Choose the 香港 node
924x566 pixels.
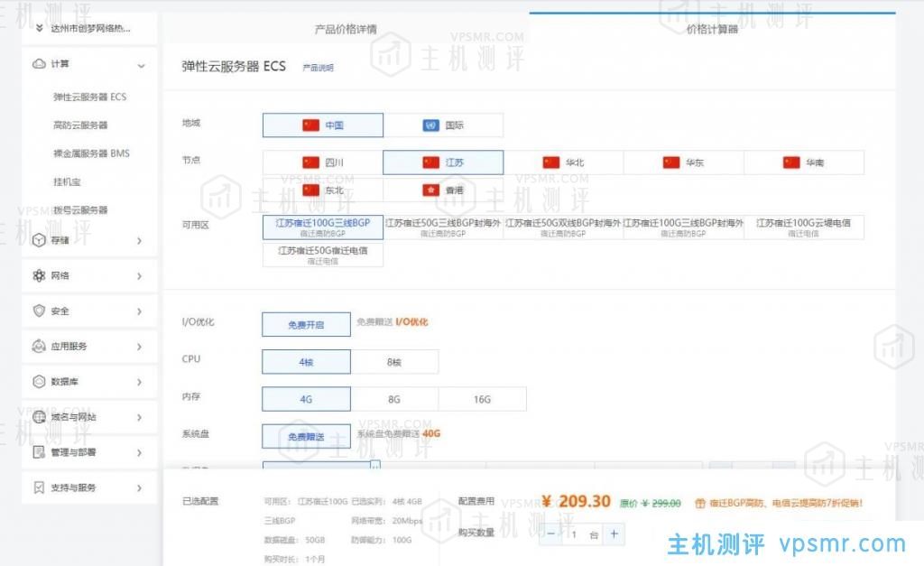coord(443,190)
